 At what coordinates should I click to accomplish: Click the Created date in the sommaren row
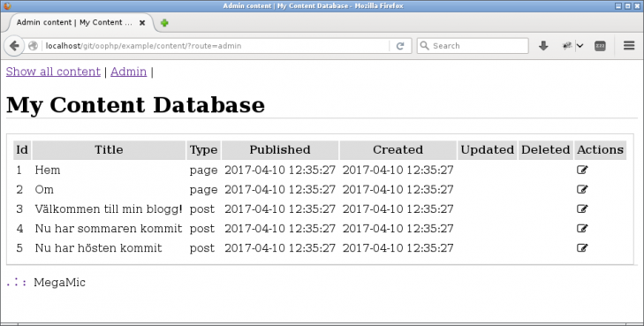pos(398,229)
